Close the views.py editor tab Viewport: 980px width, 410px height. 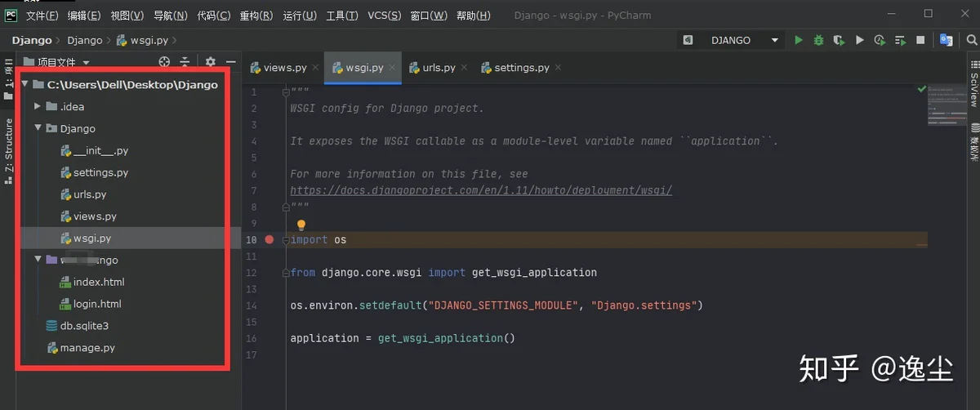click(x=315, y=68)
